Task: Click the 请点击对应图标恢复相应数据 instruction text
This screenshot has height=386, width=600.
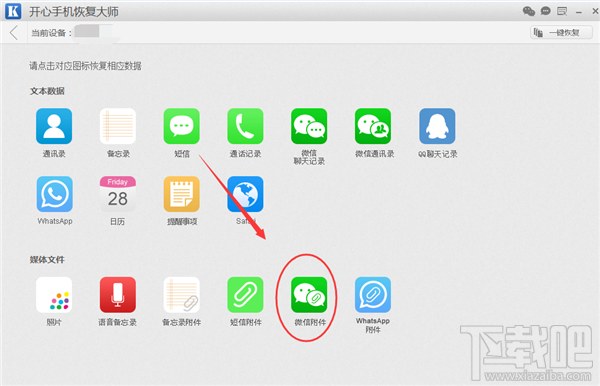Action: (85, 66)
